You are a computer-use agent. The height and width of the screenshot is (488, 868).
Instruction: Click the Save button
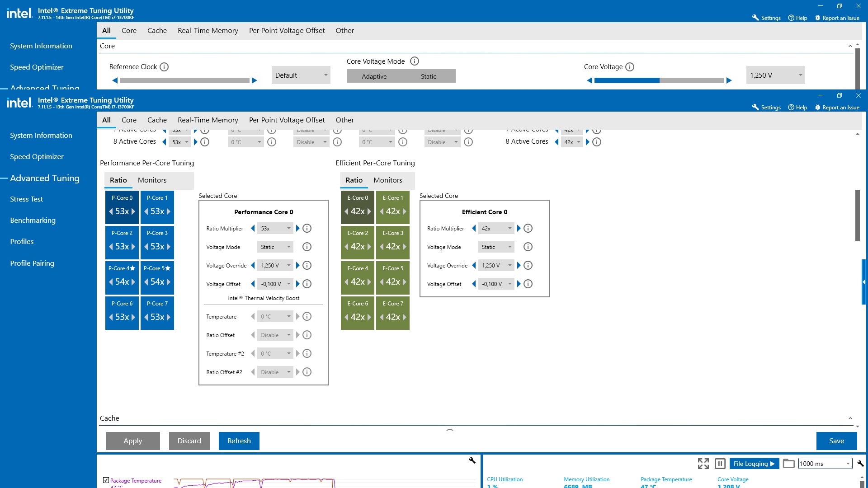click(x=836, y=441)
